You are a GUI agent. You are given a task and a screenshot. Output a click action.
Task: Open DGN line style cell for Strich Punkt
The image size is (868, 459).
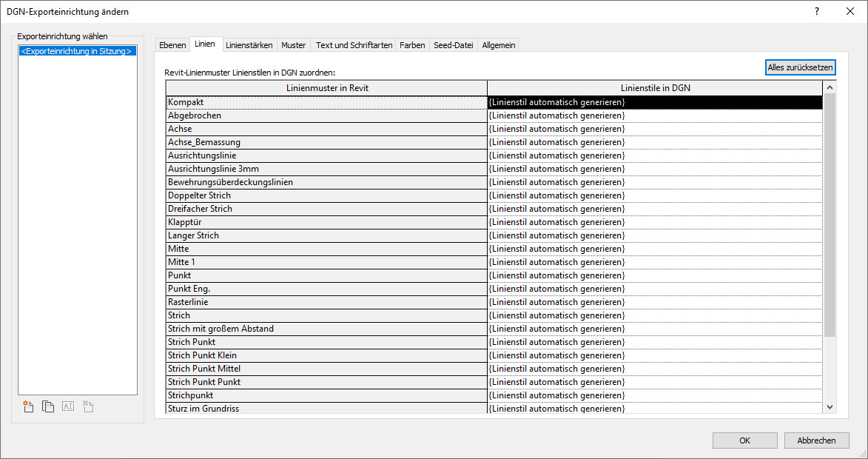(x=654, y=342)
